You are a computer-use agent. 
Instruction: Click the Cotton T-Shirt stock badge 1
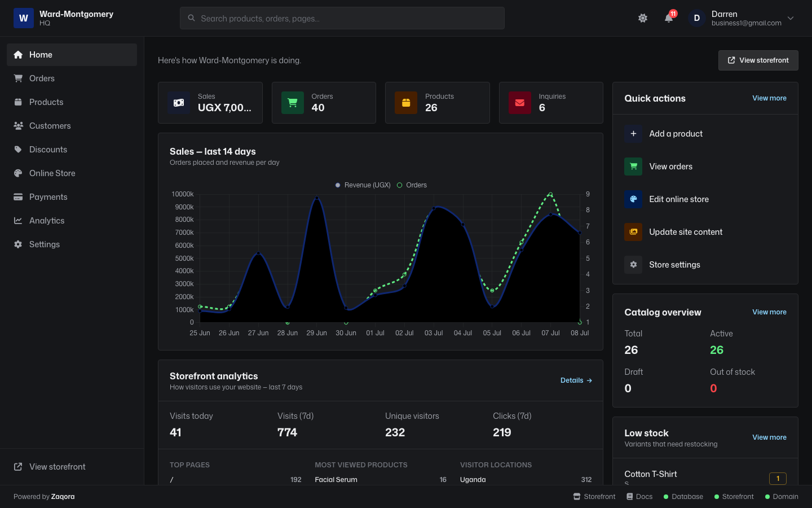click(778, 479)
